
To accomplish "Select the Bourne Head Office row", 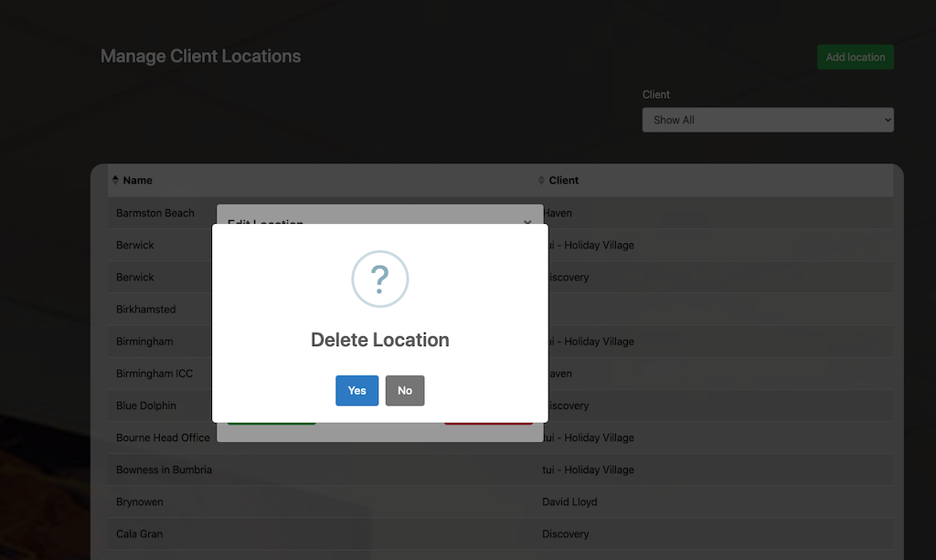I will 163,438.
